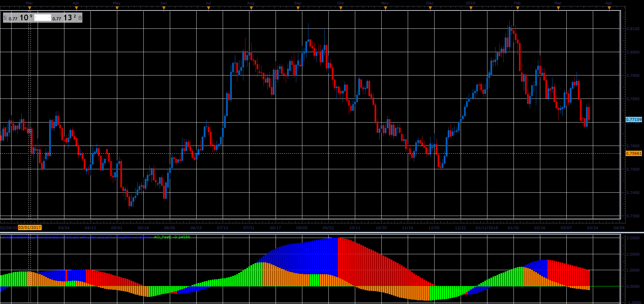
Task: Click the May month marker triangle
Action: (x=117, y=8)
